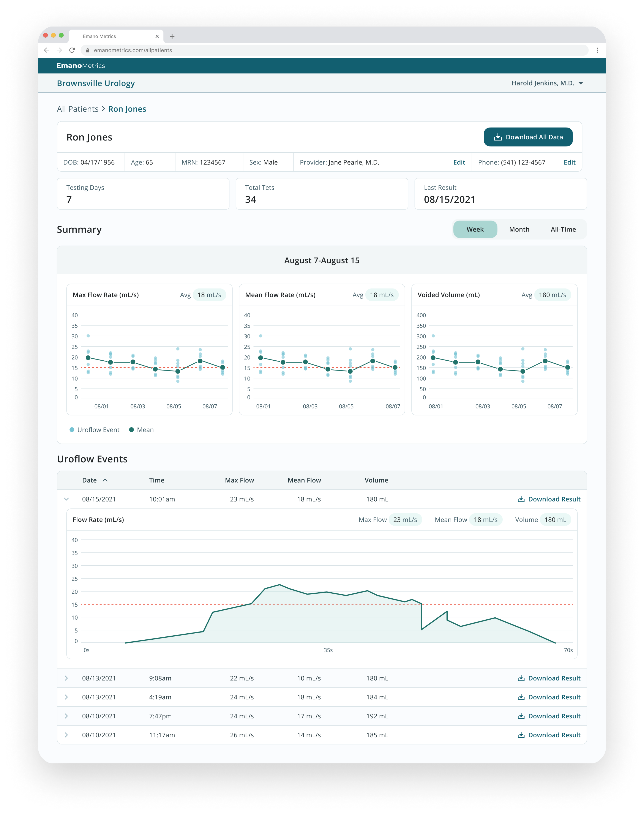This screenshot has height=814, width=644.
Task: Click the Last Result date 08/15/2021
Action: [x=450, y=199]
